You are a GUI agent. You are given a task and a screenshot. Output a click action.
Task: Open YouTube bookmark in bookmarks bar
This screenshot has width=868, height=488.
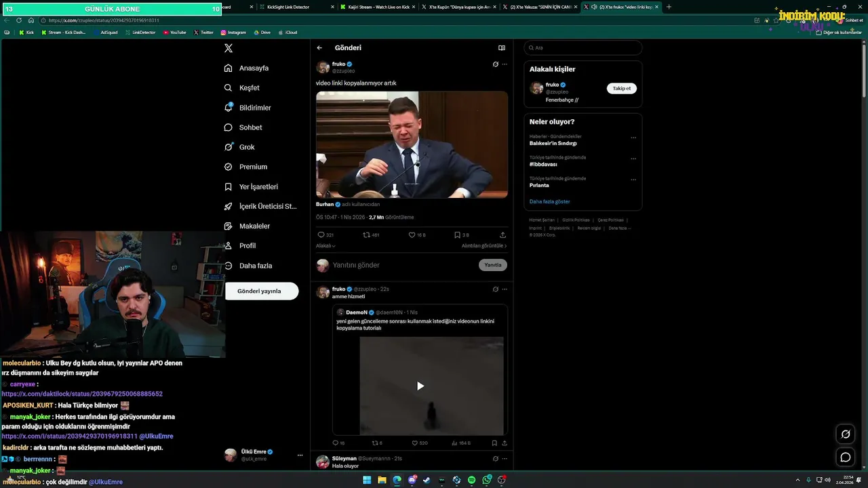[174, 33]
